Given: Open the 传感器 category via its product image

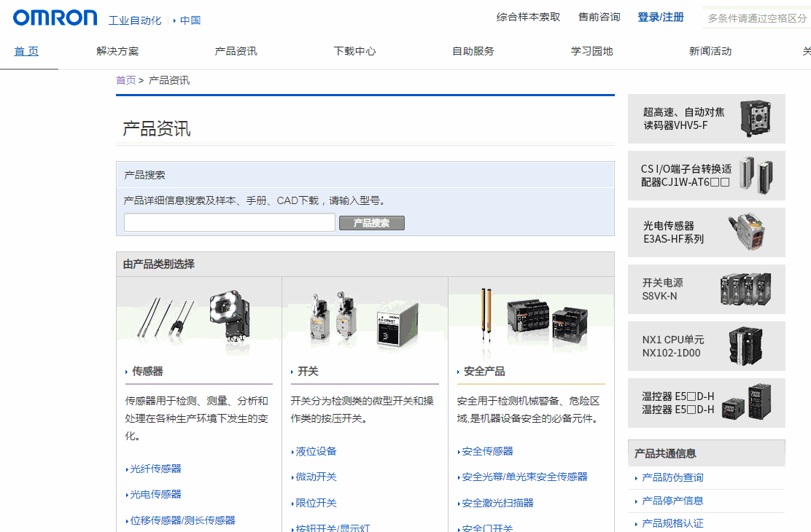Looking at the screenshot, I should [x=198, y=321].
